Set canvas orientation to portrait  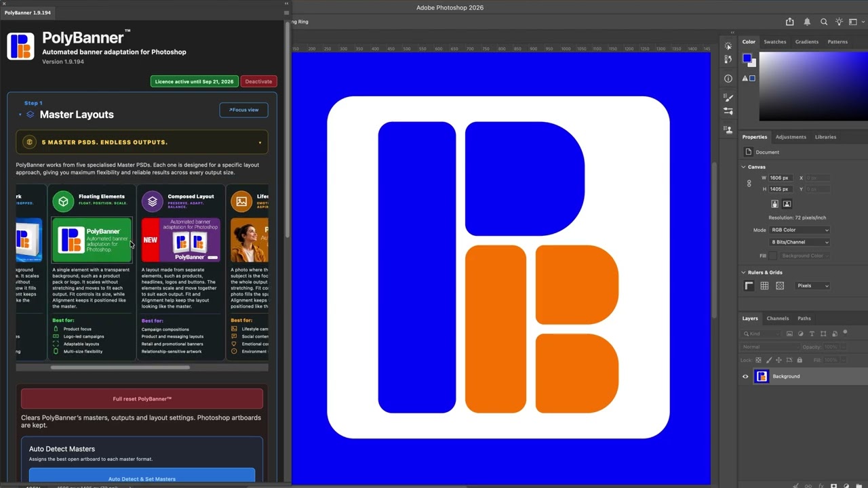pos(775,204)
